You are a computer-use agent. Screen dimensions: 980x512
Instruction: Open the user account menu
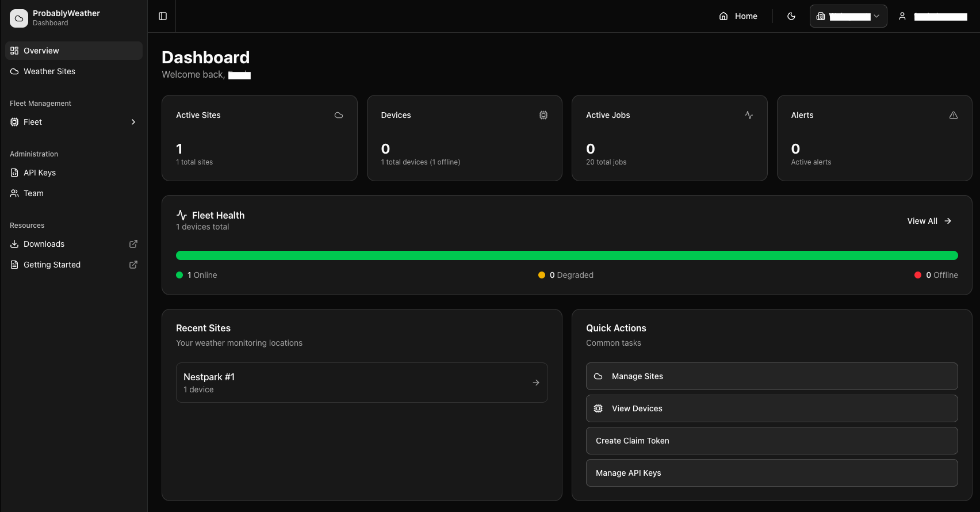click(933, 16)
